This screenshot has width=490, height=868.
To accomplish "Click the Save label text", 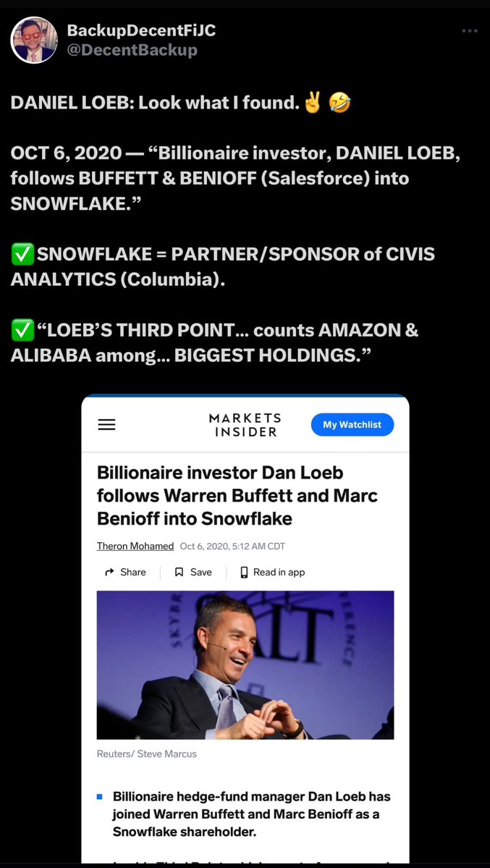I will tap(201, 572).
